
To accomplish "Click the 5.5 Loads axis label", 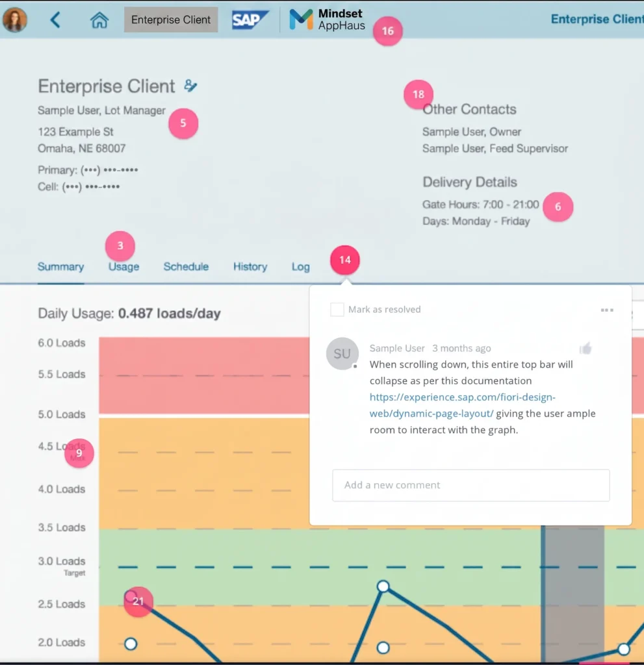I will (62, 374).
